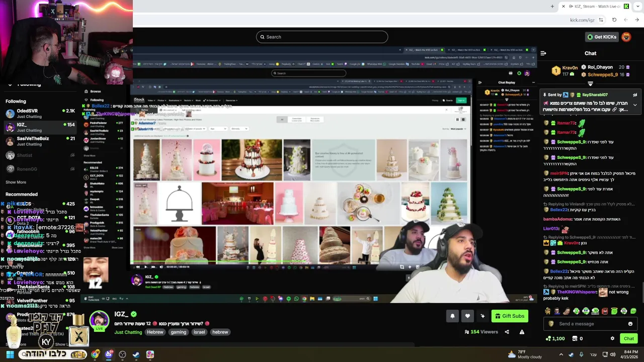Screen dimensions: 644x362
Task: Open Steam from taskbar
Action: coord(136,354)
